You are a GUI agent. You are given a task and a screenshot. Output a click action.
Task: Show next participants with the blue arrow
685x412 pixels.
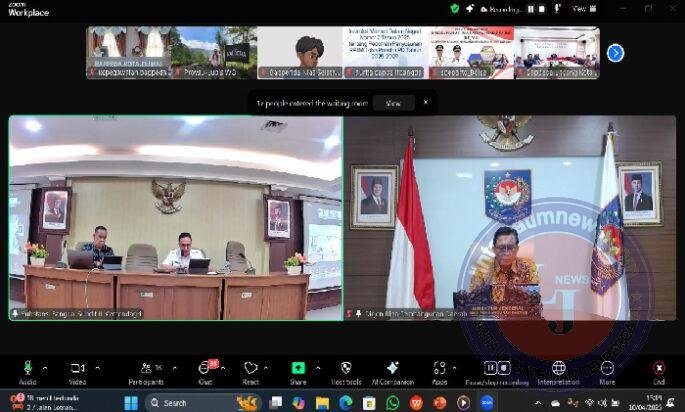tap(615, 52)
